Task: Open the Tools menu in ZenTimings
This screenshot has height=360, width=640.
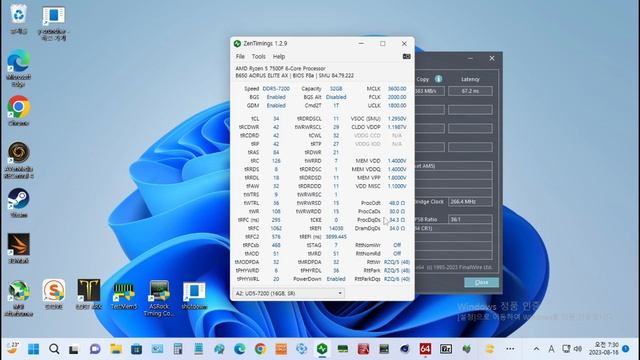Action: [258, 57]
